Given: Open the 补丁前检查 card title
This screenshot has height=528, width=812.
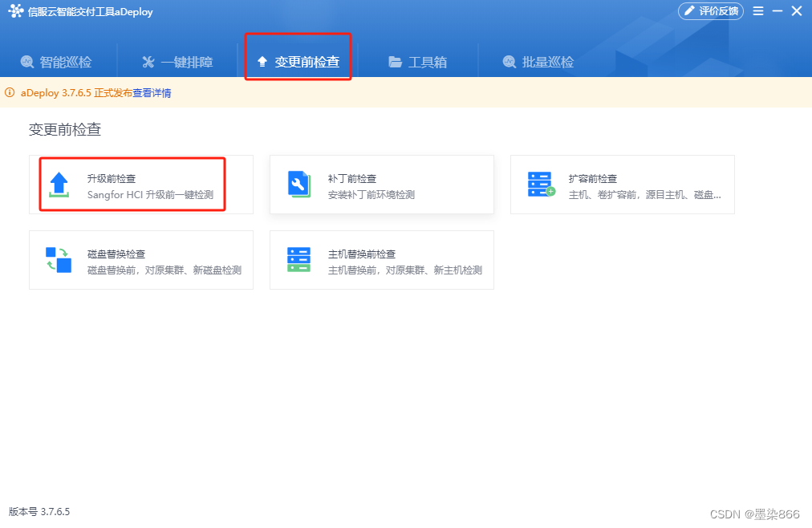Looking at the screenshot, I should [352, 179].
